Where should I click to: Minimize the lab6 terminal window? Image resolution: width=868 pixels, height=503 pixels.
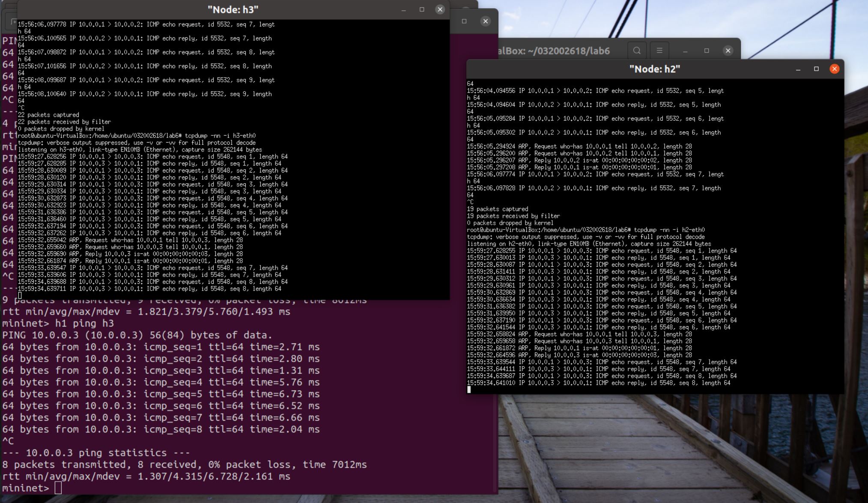pos(685,51)
